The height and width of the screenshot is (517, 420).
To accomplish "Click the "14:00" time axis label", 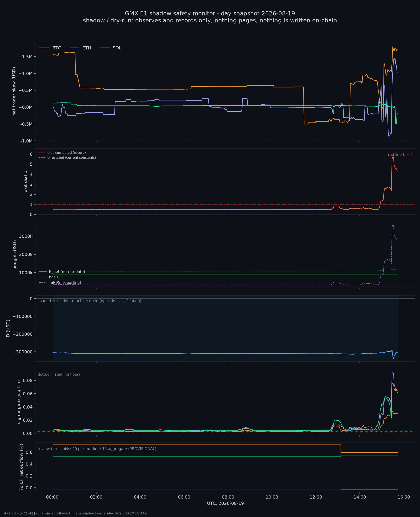I will pos(360,497).
